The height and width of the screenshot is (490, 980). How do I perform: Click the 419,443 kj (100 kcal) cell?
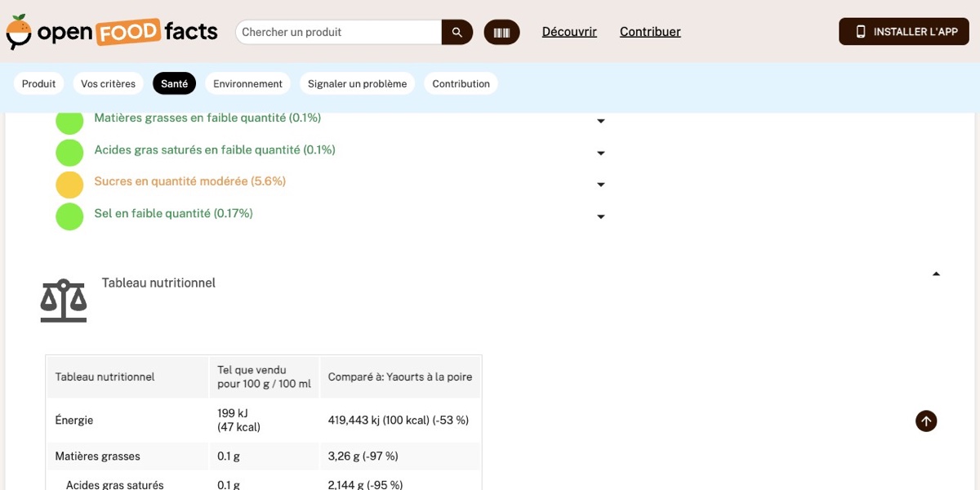pyautogui.click(x=399, y=421)
